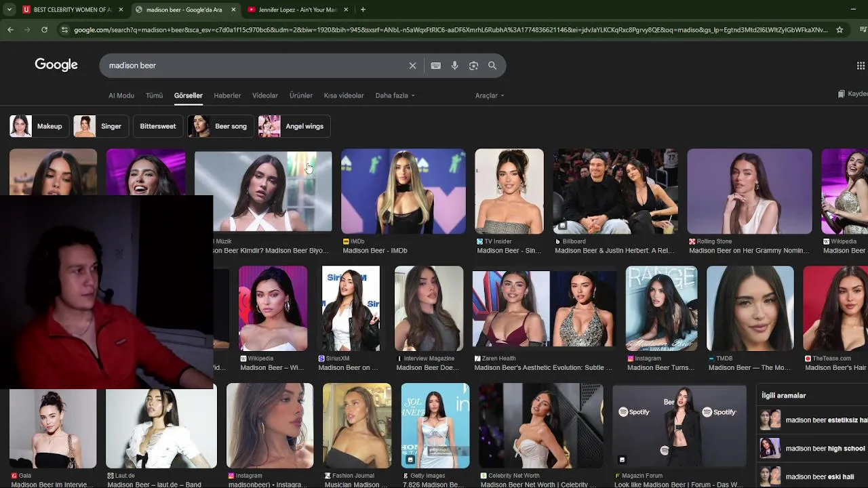View site information icon in the address bar

point(64,30)
